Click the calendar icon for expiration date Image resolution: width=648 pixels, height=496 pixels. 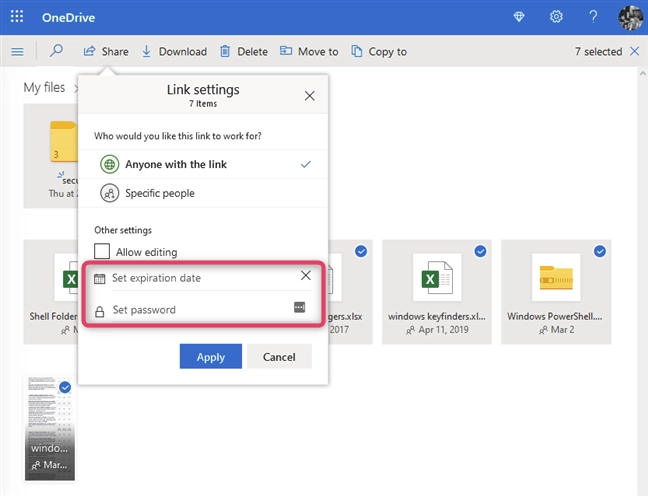tap(100, 279)
